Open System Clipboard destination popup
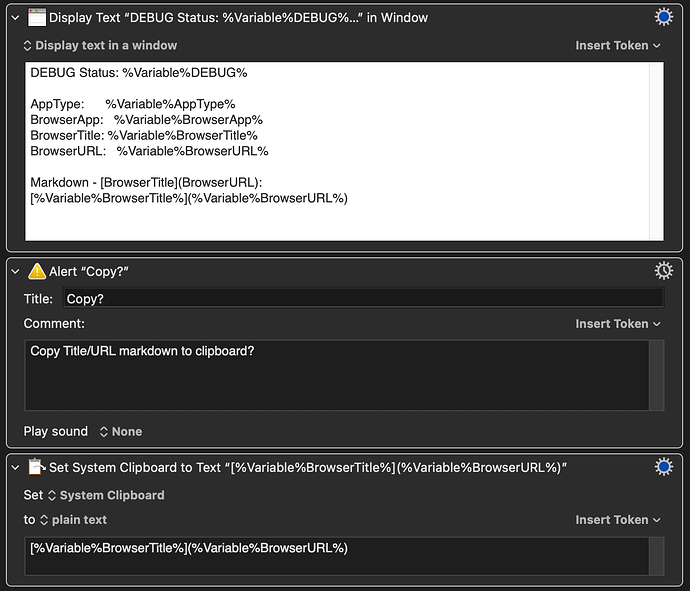The width and height of the screenshot is (690, 591). point(106,495)
